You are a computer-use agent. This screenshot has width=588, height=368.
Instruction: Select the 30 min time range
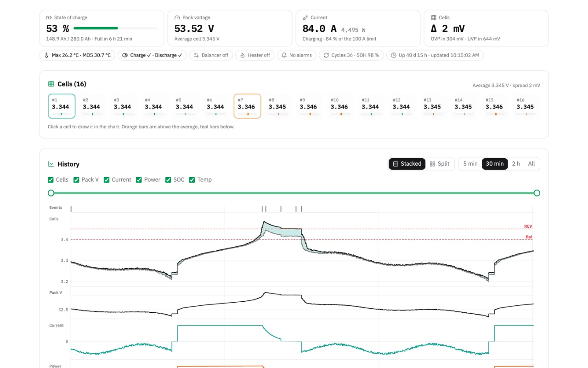click(x=495, y=164)
